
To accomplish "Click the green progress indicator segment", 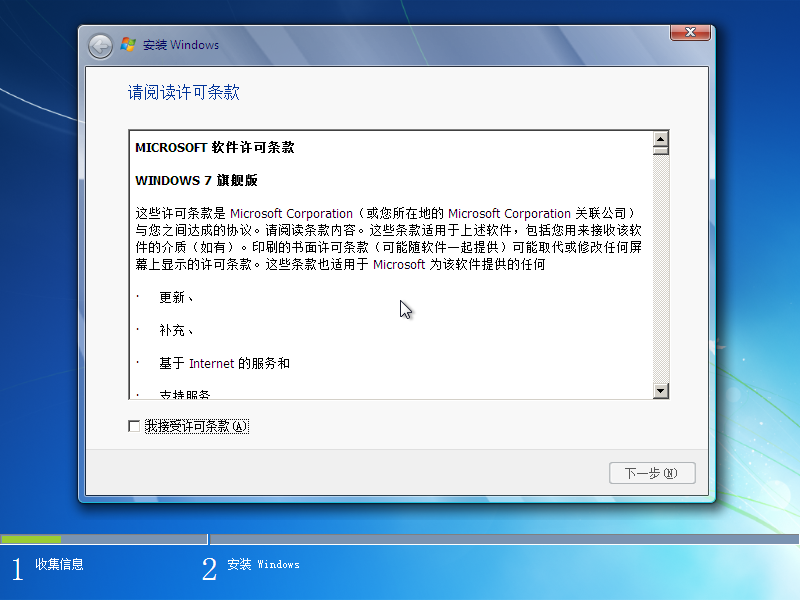I will tap(30, 537).
